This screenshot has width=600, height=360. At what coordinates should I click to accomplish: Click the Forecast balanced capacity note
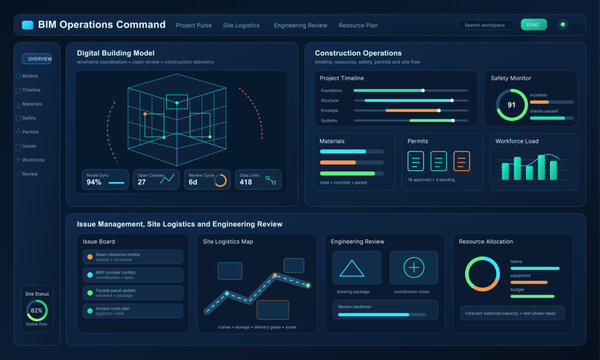[x=512, y=313]
